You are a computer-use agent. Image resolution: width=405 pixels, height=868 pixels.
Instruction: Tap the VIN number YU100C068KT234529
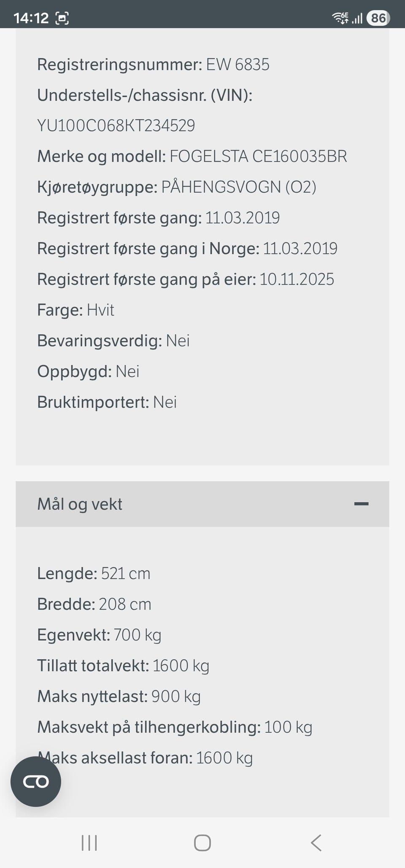pos(116,126)
